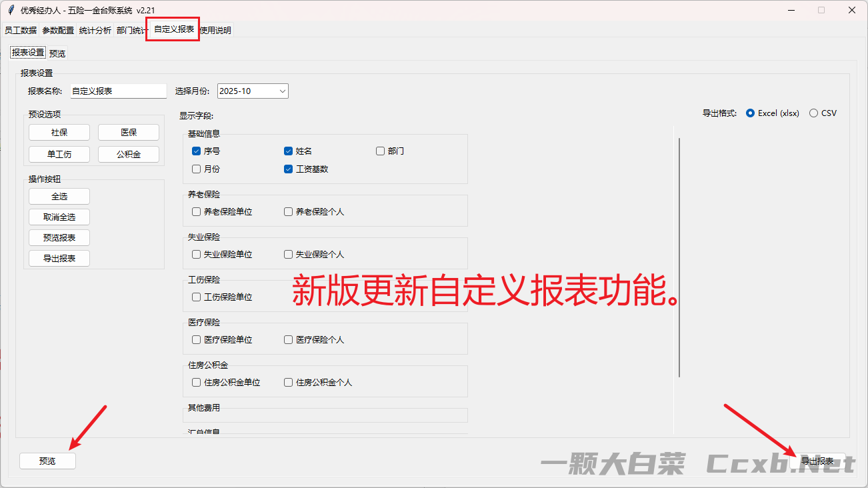Switch to the 员工数据 tab
This screenshot has width=868, height=488.
pyautogui.click(x=21, y=31)
